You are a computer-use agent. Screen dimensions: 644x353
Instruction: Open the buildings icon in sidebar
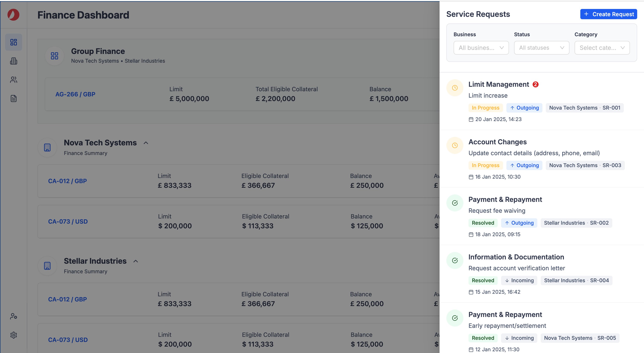pos(13,61)
